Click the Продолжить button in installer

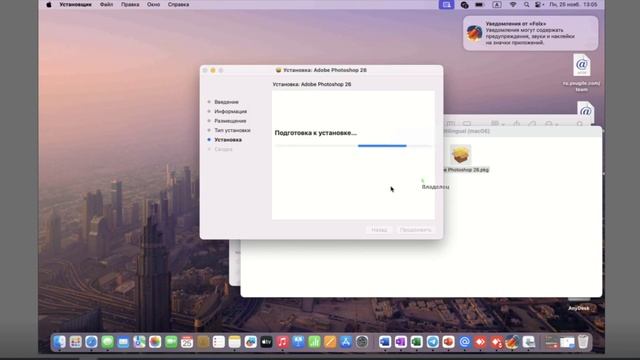(416, 230)
